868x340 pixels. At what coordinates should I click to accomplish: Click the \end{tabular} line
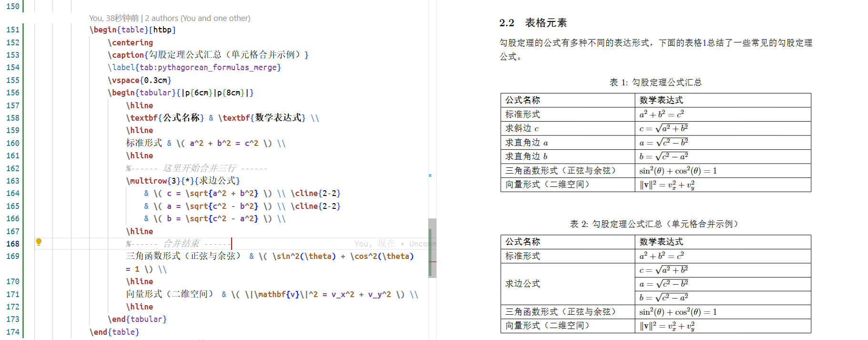[137, 319]
